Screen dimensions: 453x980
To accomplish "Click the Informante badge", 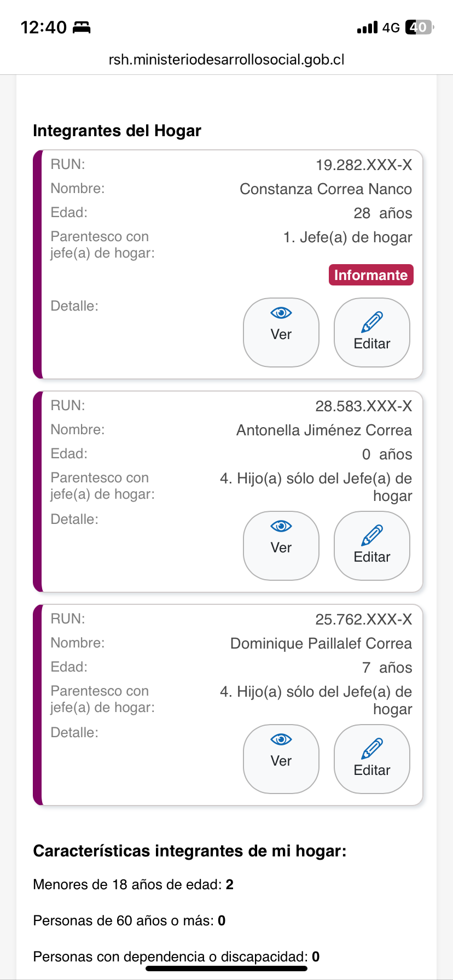I will 371,275.
